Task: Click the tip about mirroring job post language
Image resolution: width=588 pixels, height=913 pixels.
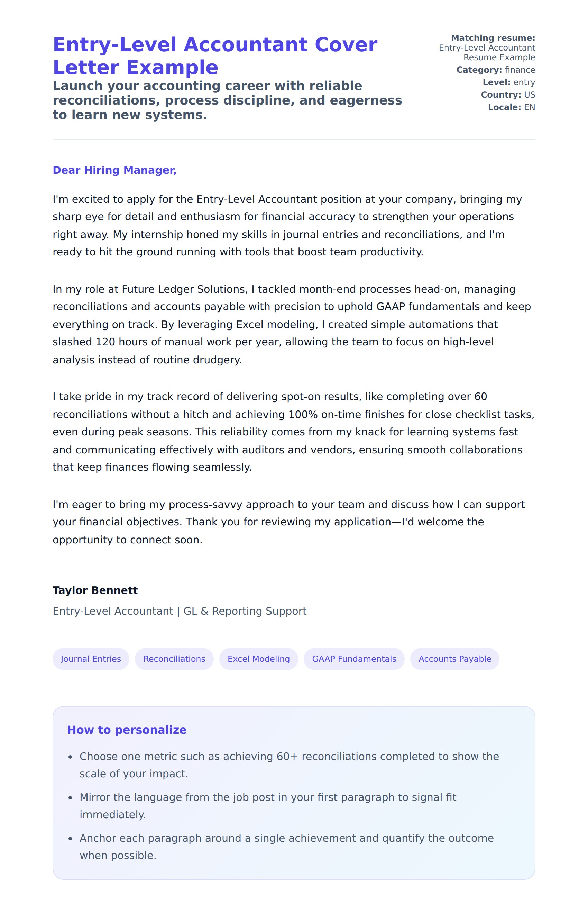Action: (x=268, y=806)
